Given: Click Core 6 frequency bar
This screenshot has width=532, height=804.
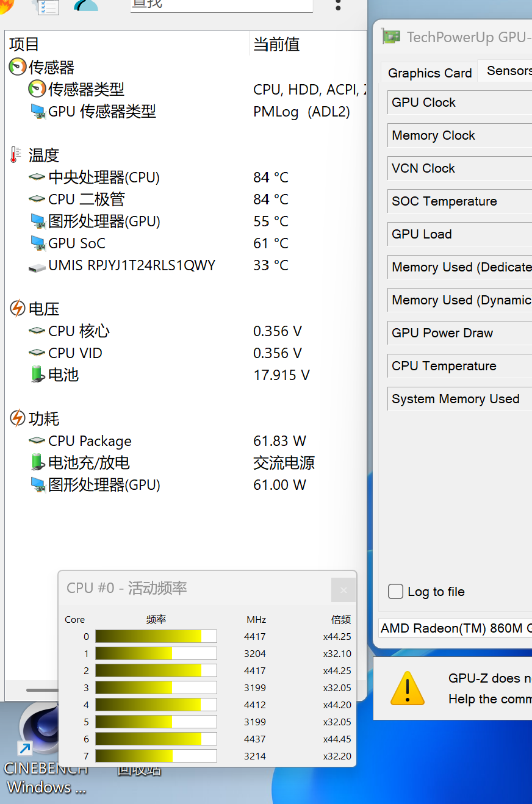Looking at the screenshot, I should (156, 739).
